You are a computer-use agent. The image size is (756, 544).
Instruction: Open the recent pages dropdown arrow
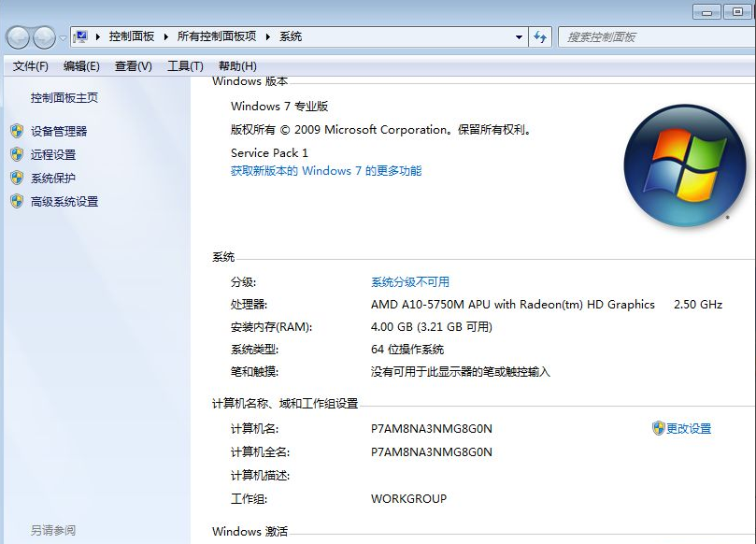tap(63, 37)
